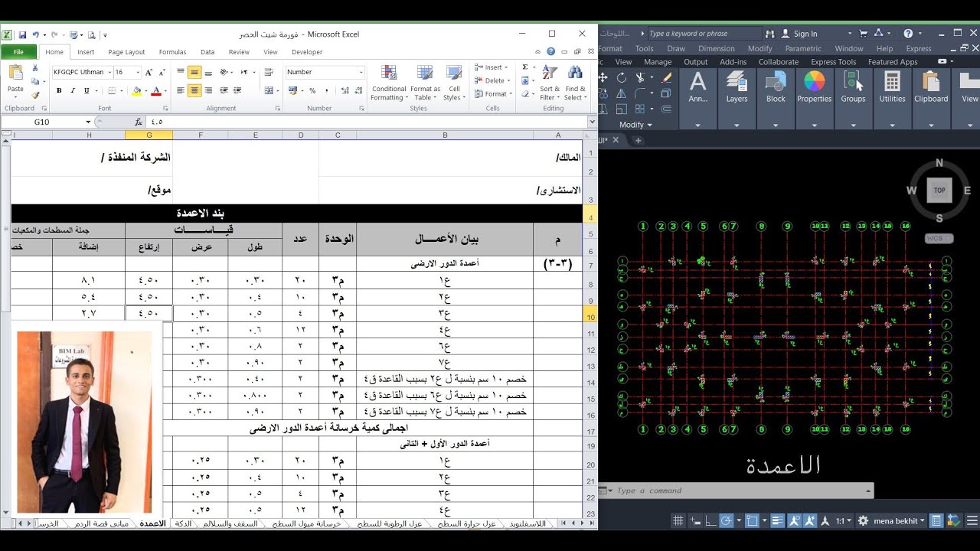This screenshot has height=551, width=980.
Task: Toggle AutoCAD grid display
Action: [x=678, y=520]
